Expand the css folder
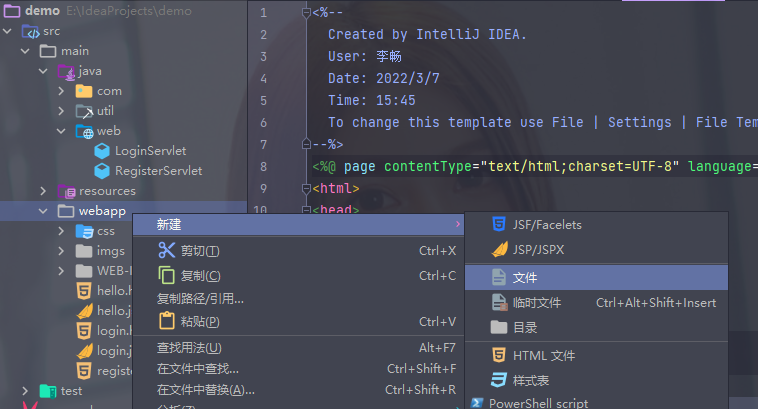Image resolution: width=758 pixels, height=409 pixels. (x=61, y=231)
